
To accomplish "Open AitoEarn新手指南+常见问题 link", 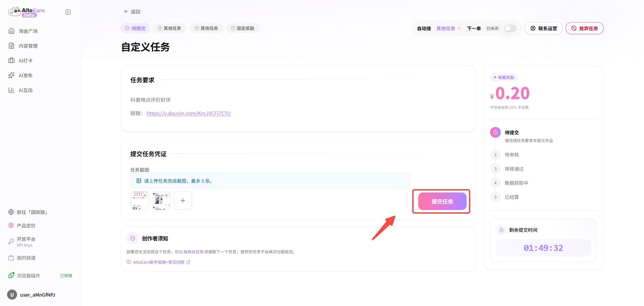I will pos(158,262).
